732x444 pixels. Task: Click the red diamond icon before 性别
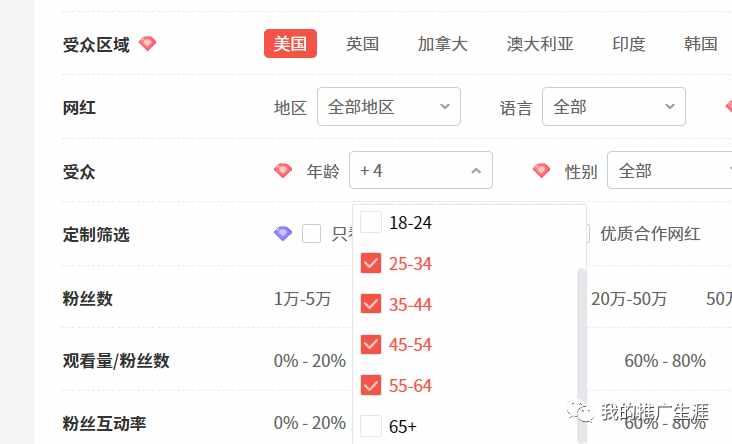[541, 170]
